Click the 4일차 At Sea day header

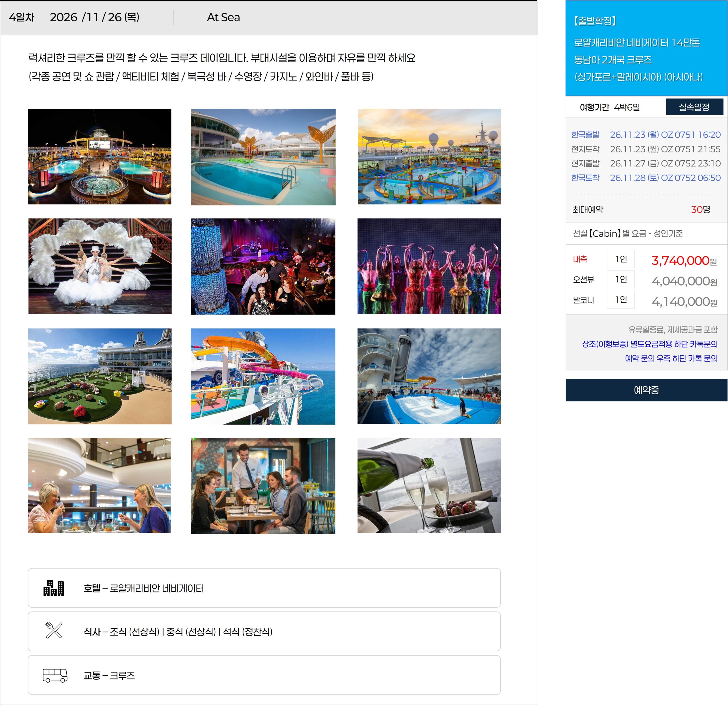268,18
